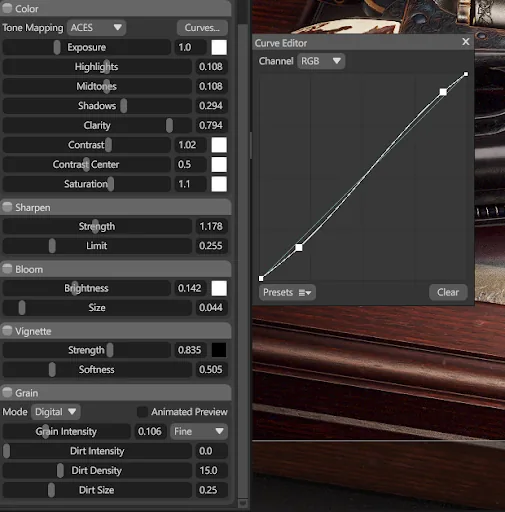Open the Curve Editor Presets menu
The height and width of the screenshot is (512, 505).
(287, 293)
